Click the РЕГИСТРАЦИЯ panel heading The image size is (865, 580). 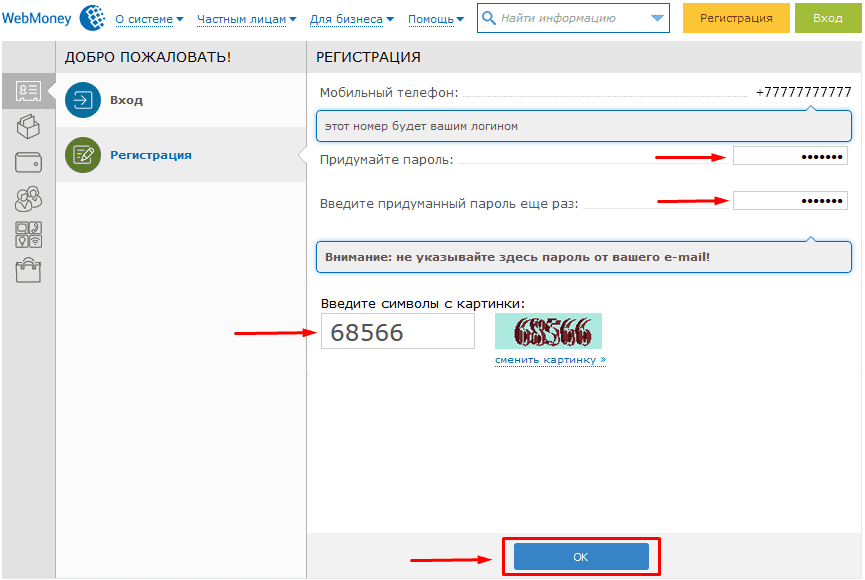369,57
